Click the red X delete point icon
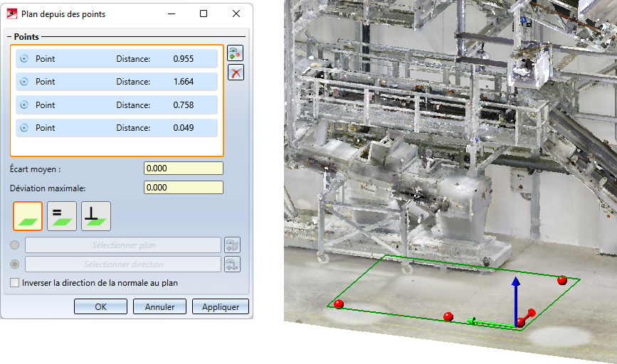617x364 pixels. 236,72
